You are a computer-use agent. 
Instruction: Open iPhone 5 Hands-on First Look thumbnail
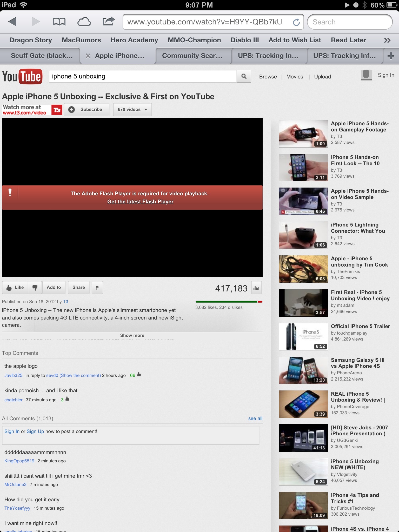(303, 168)
